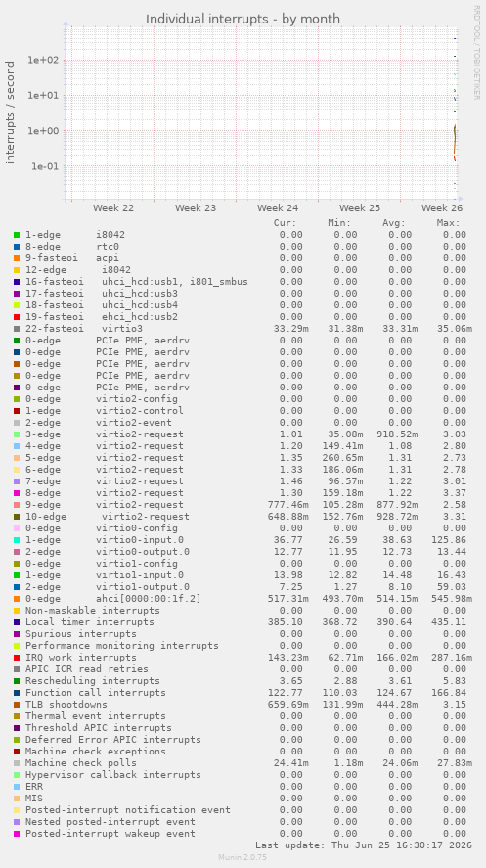This screenshot has height=868, width=486.
Task: Select the Rescheduling interrupts legend label
Action: [92, 681]
